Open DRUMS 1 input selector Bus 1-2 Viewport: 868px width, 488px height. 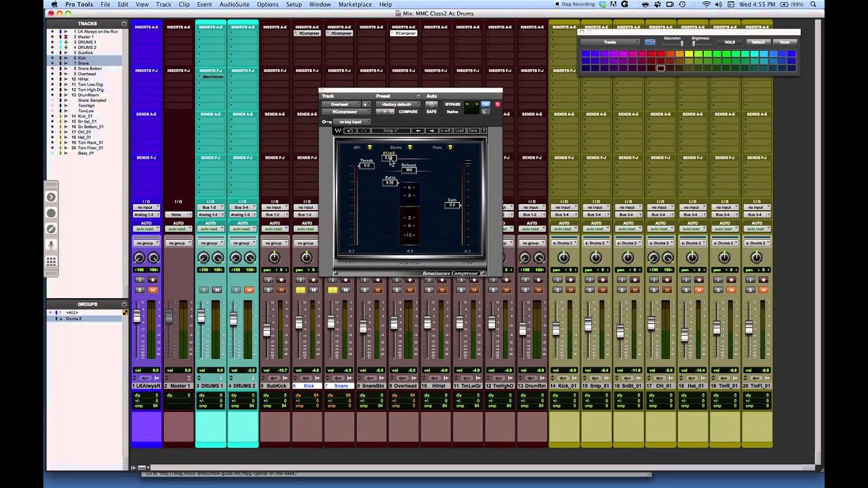click(x=210, y=207)
